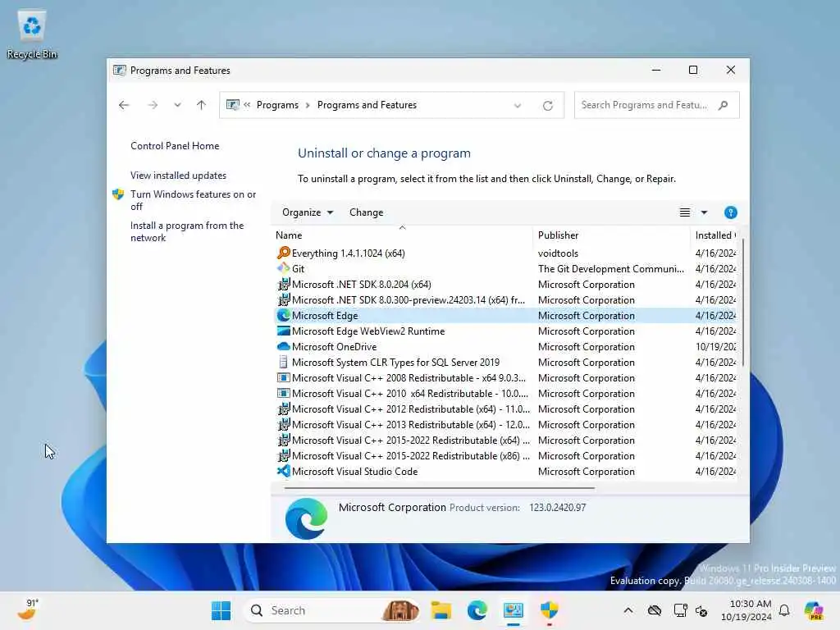This screenshot has height=630, width=840.
Task: Select Visual C++ 2008 Redistributable row
Action: coord(505,377)
